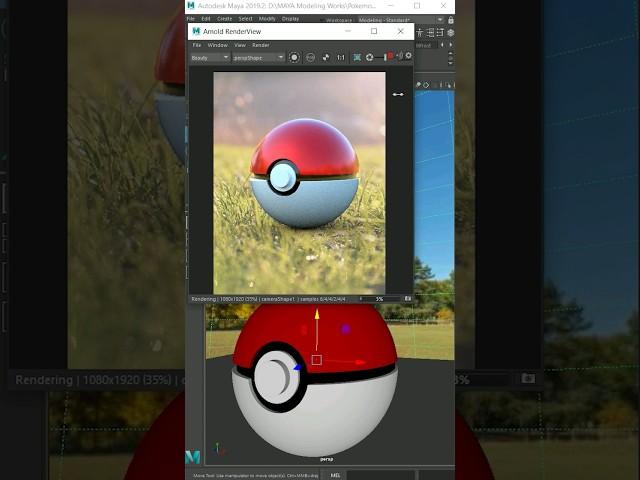Click the light bulb debug icon in RenderView
This screenshot has width=640, height=480.
point(400,56)
